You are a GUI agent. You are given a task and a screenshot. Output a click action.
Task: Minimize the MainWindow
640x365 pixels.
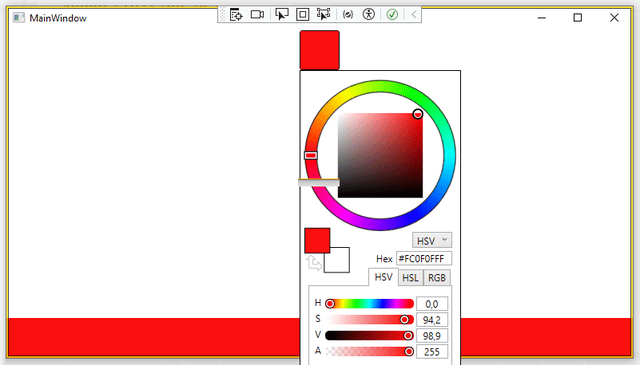tap(542, 18)
